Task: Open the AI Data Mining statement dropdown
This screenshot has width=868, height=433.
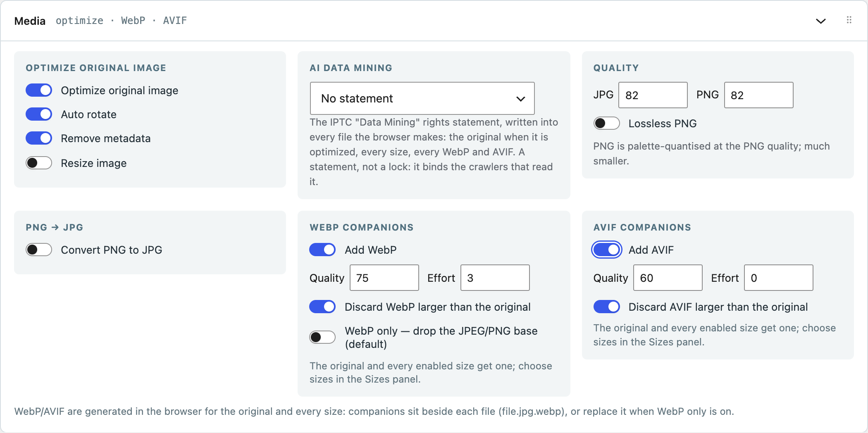Action: [x=422, y=98]
